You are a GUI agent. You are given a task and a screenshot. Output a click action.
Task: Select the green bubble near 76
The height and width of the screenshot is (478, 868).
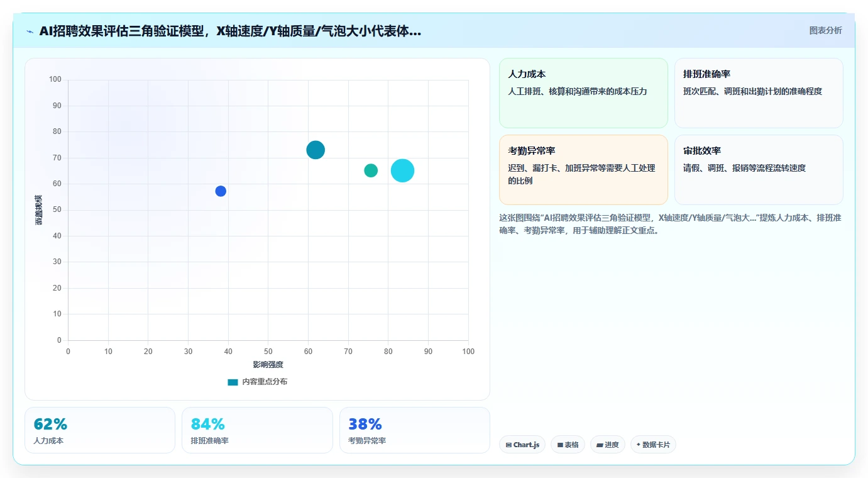pos(371,170)
